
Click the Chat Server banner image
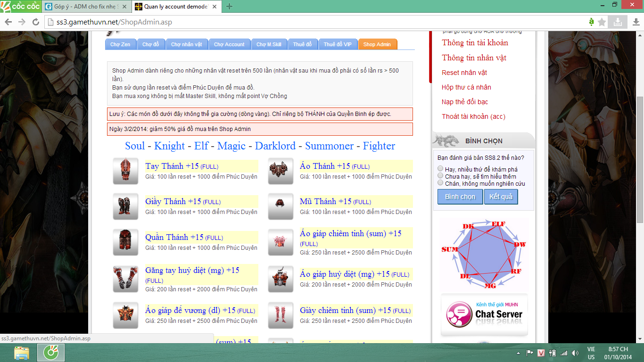click(x=484, y=315)
